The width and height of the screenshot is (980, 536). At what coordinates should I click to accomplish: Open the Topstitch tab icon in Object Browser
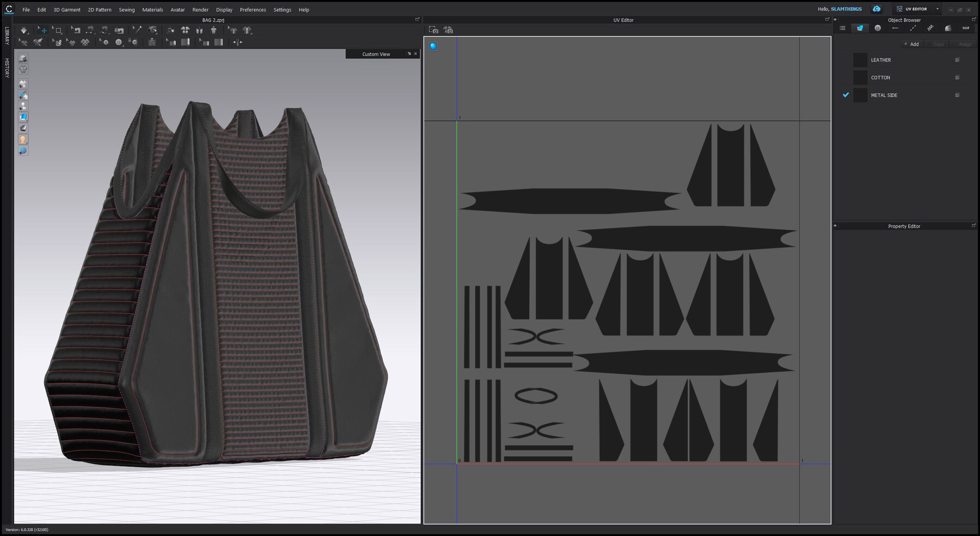tap(913, 28)
